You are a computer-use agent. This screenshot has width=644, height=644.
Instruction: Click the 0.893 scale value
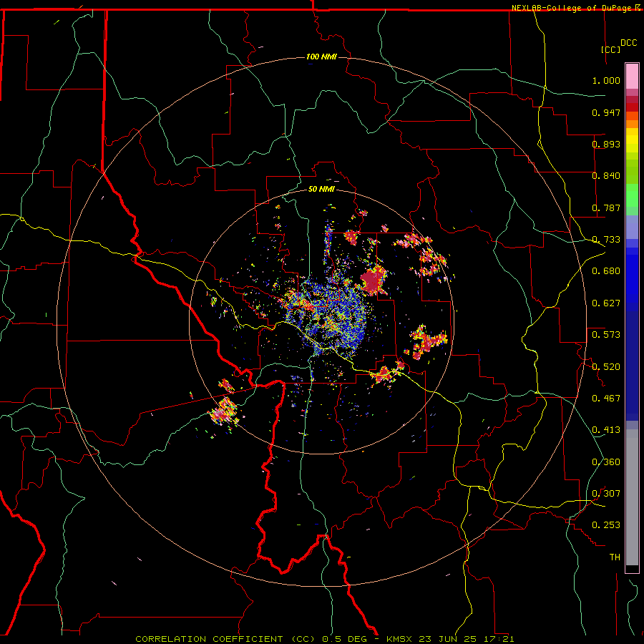coord(606,144)
